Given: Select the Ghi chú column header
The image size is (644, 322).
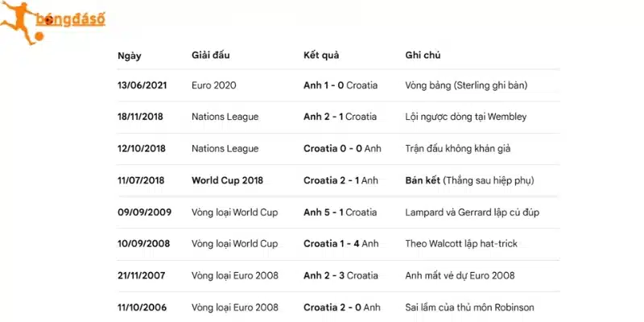Looking at the screenshot, I should pos(423,55).
